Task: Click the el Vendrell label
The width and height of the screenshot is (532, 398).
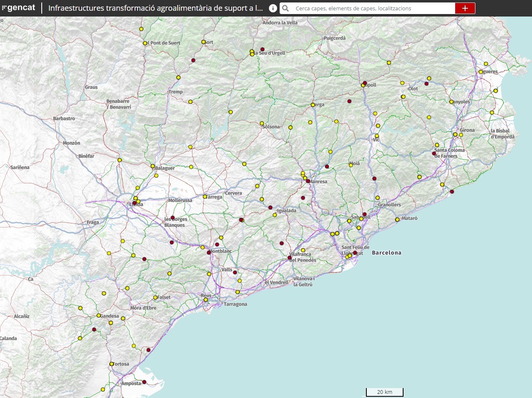Action: pos(277,282)
